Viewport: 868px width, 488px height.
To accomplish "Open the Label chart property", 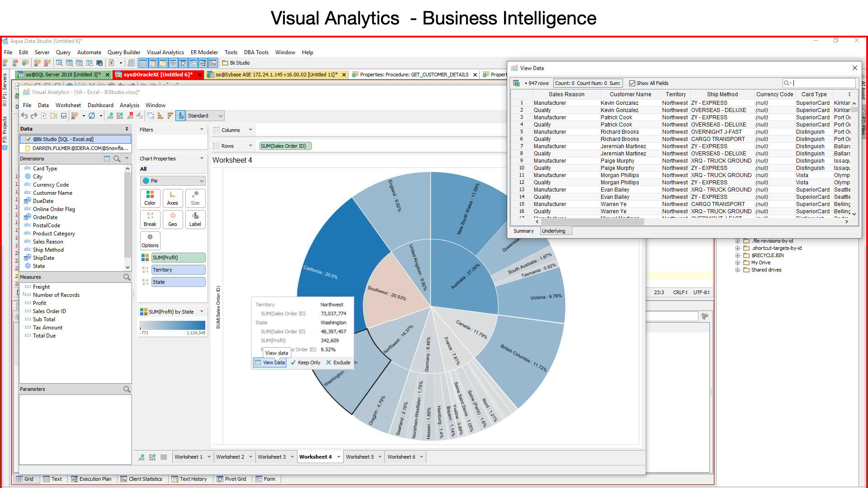I will coord(195,219).
